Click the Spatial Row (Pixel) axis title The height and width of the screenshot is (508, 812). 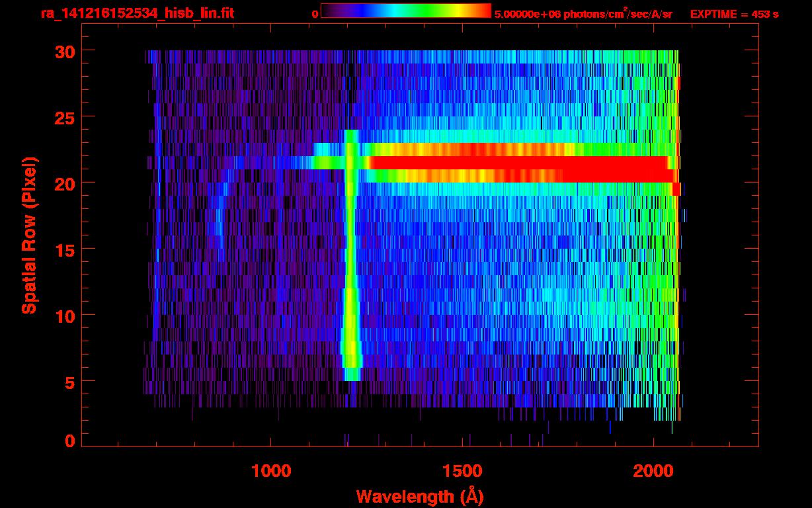click(28, 235)
